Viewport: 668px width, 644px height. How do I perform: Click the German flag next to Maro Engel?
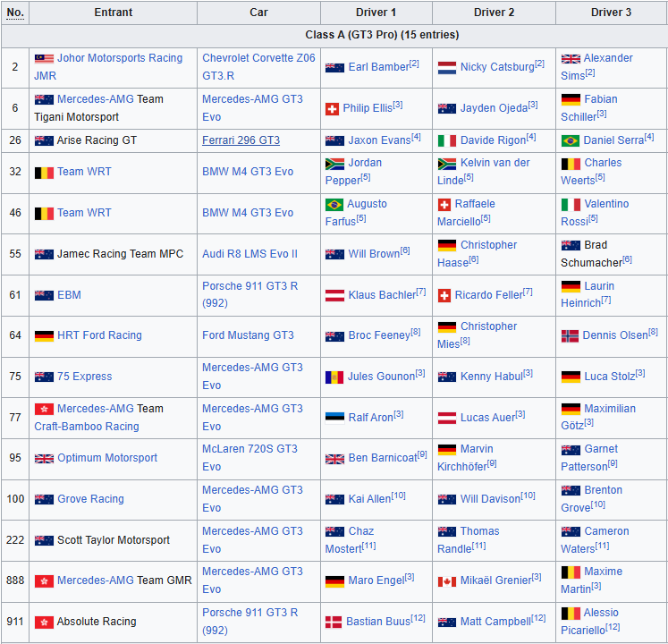[x=334, y=580]
